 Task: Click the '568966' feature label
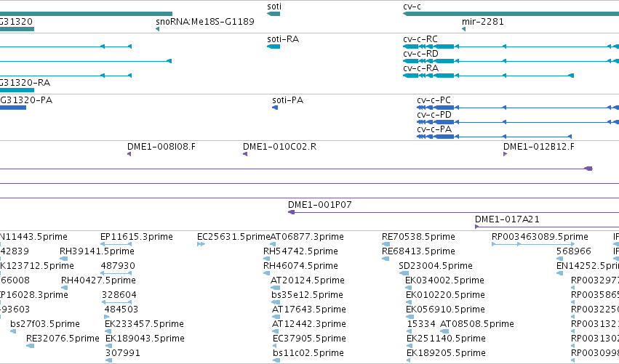coord(573,251)
